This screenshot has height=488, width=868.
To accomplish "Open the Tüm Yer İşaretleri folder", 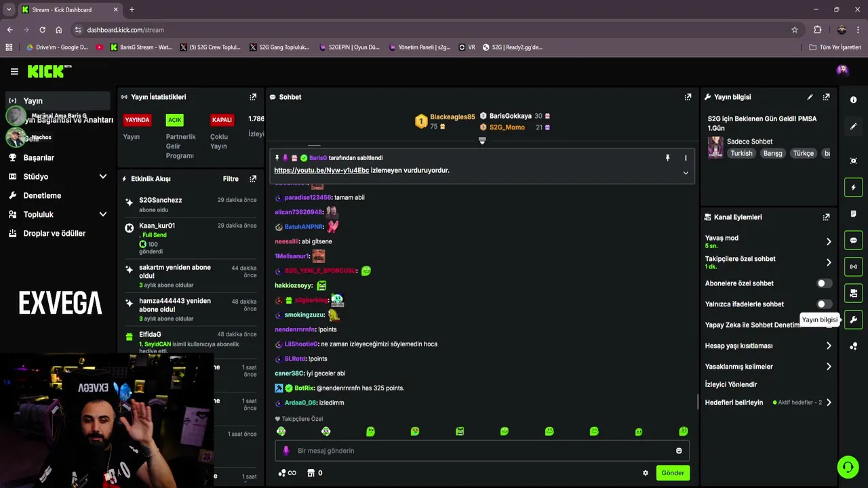I will click(835, 47).
